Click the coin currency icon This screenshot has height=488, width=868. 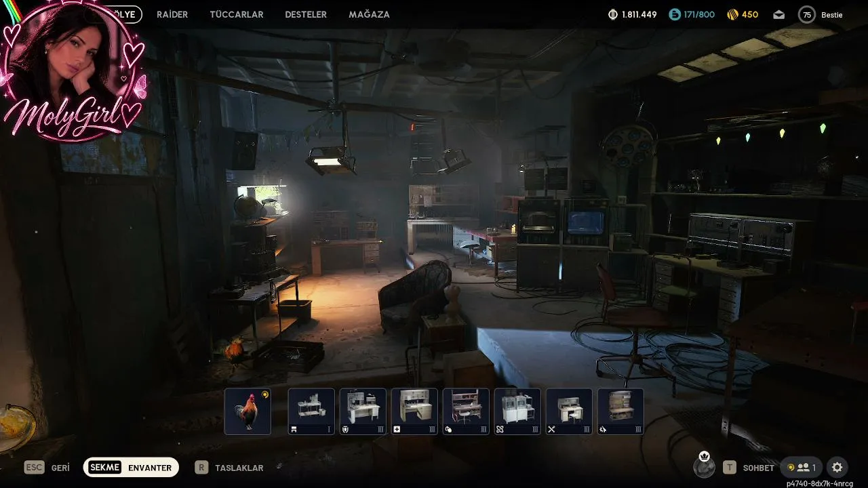click(x=613, y=14)
